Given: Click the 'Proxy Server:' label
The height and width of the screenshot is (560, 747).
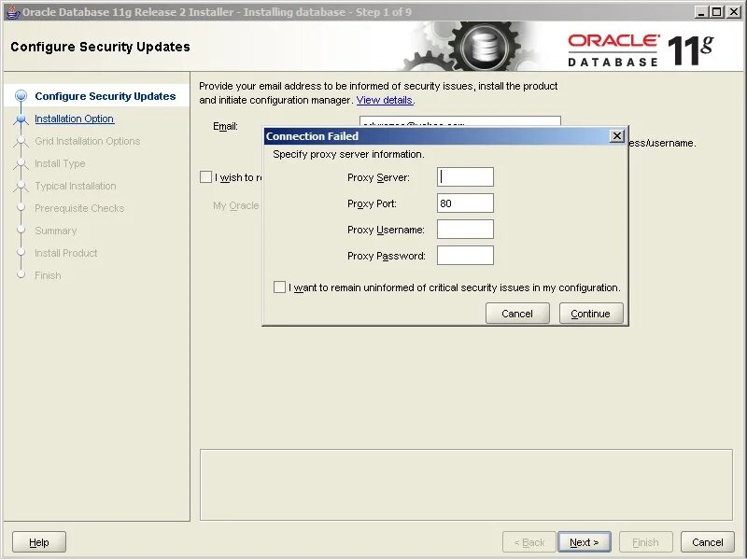Looking at the screenshot, I should 378,177.
